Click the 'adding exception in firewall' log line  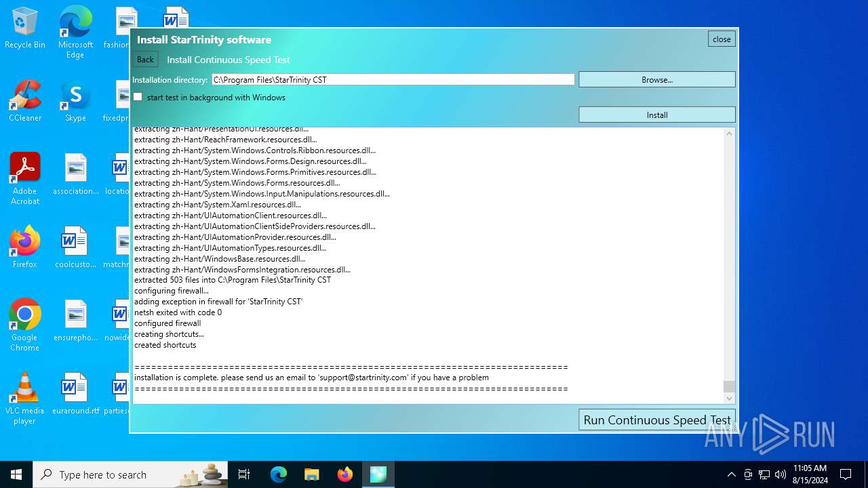point(218,302)
